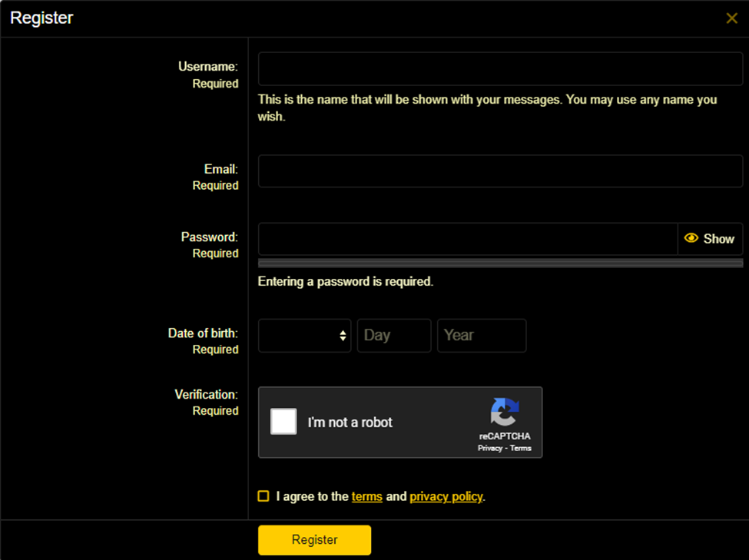Click the reCAPTCHA logo icon

[x=505, y=413]
